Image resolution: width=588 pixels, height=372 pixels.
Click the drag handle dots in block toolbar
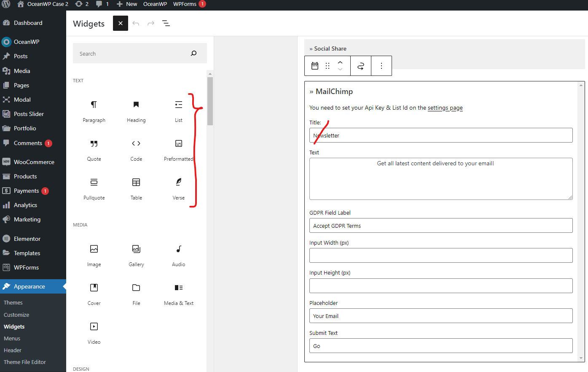[x=328, y=66]
